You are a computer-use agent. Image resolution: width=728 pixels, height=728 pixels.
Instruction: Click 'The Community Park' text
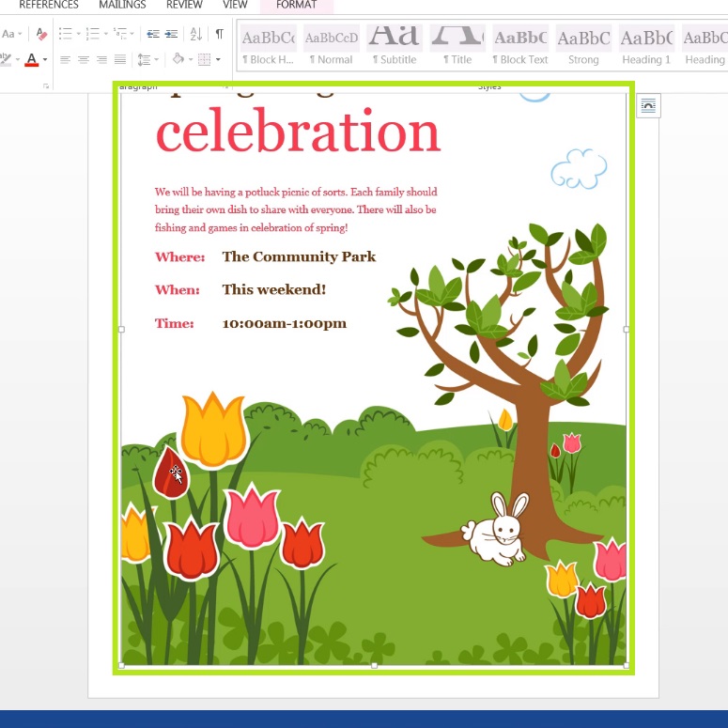tap(299, 256)
